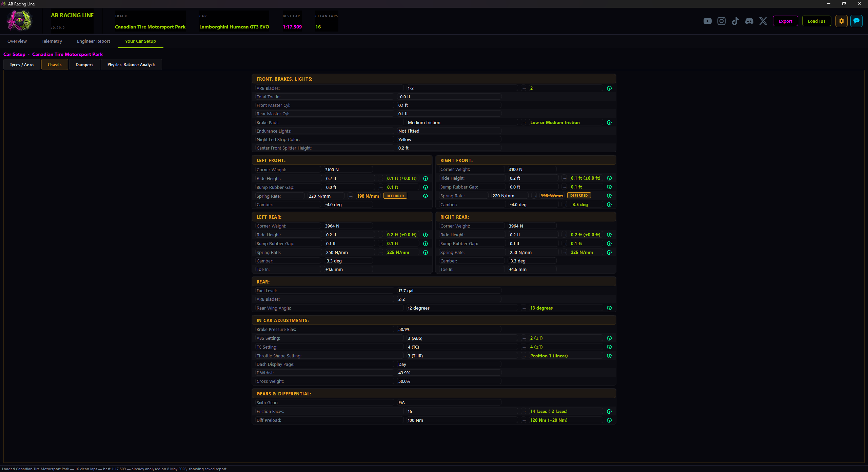
Task: Show info for Diff Preload recommendation
Action: 609,420
